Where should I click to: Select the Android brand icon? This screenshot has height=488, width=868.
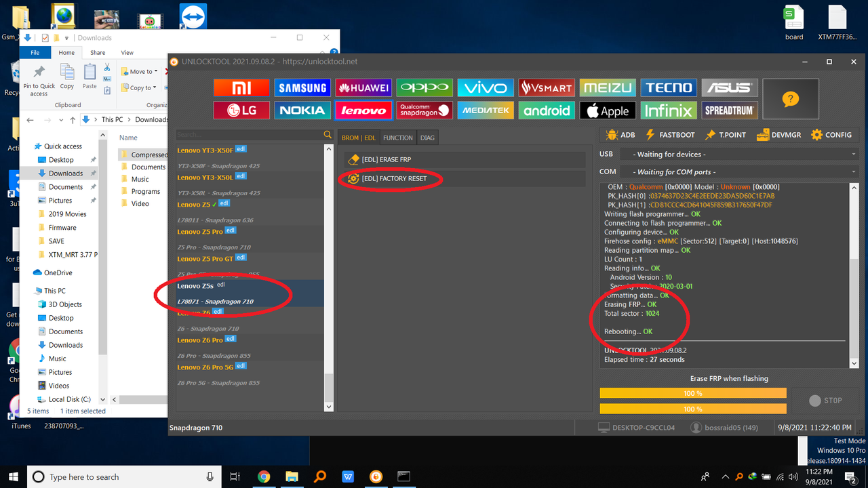pos(547,110)
